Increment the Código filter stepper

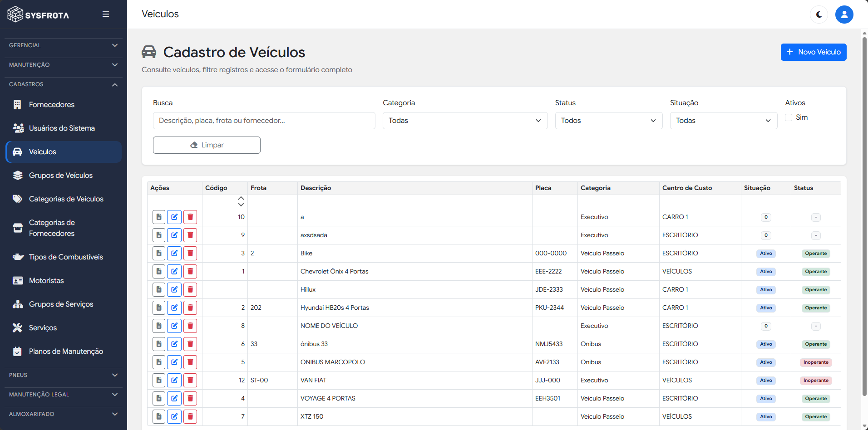(x=241, y=199)
